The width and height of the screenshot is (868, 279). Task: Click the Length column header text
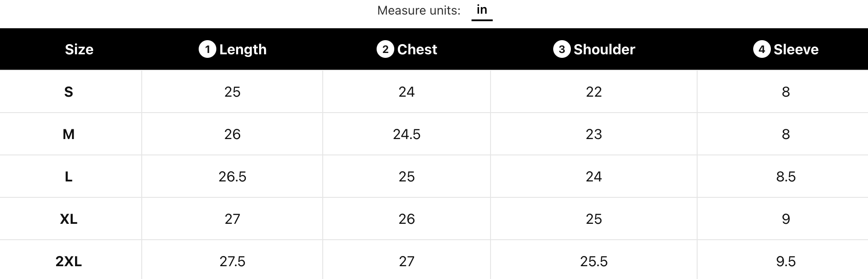coord(243,49)
